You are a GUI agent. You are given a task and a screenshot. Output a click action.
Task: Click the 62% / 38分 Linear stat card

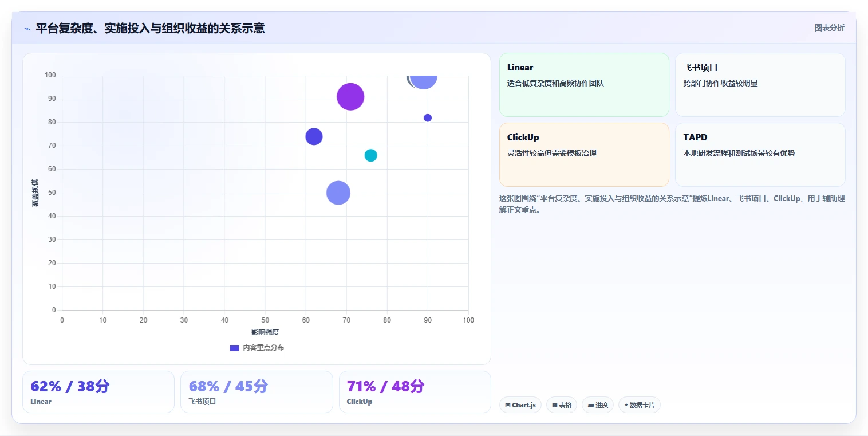[x=98, y=392]
